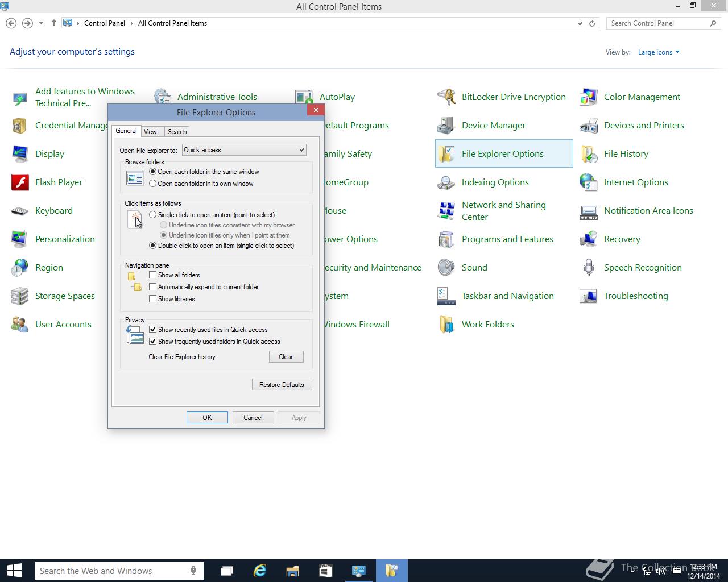Click the Device Manager icon
The height and width of the screenshot is (582, 728).
click(446, 126)
